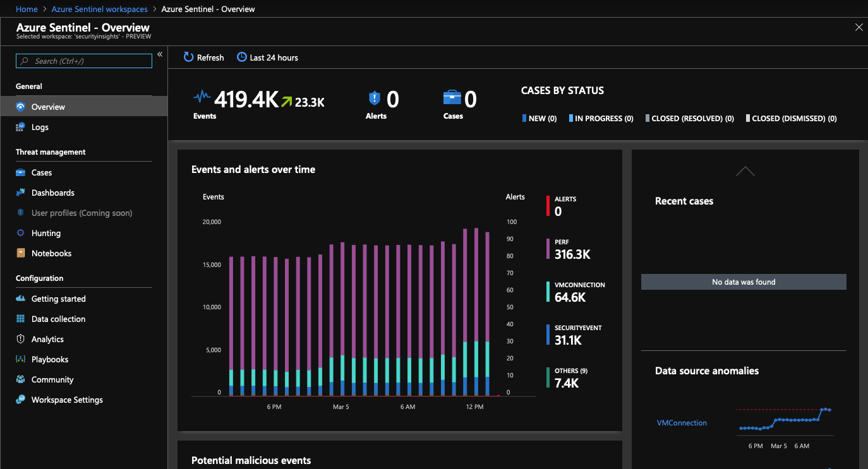Click the Refresh icon in the toolbar
The width and height of the screenshot is (868, 469).
(x=188, y=57)
